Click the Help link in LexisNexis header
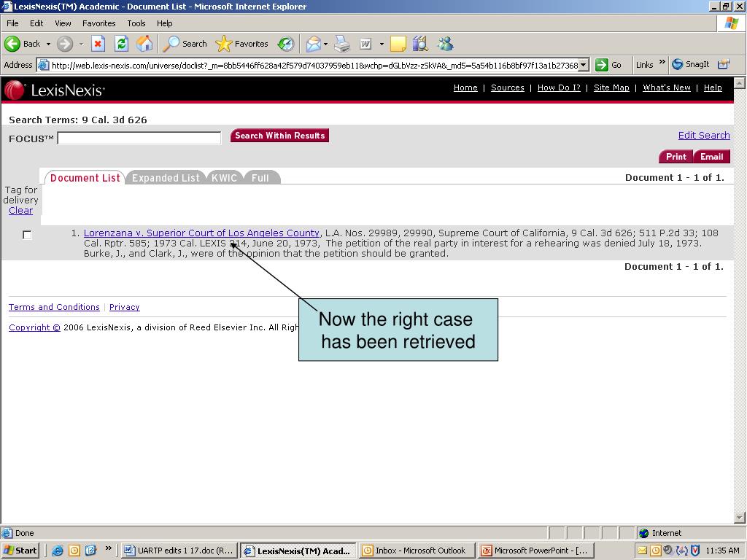The height and width of the screenshot is (560, 747). tap(713, 87)
